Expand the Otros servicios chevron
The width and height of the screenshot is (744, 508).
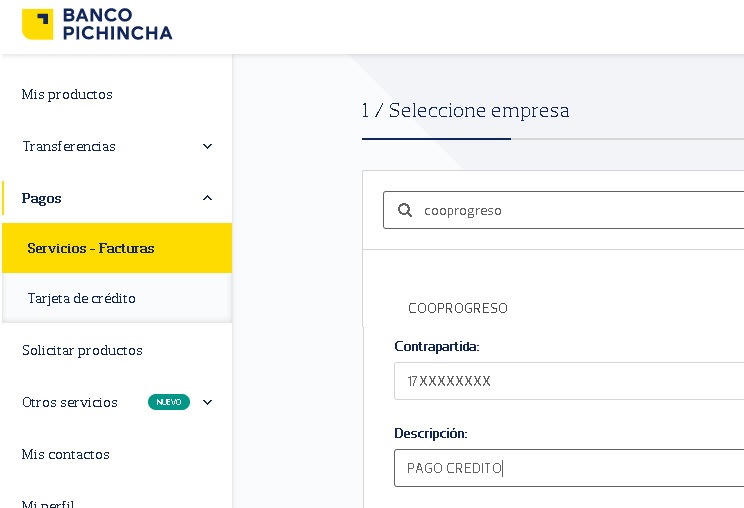point(207,402)
